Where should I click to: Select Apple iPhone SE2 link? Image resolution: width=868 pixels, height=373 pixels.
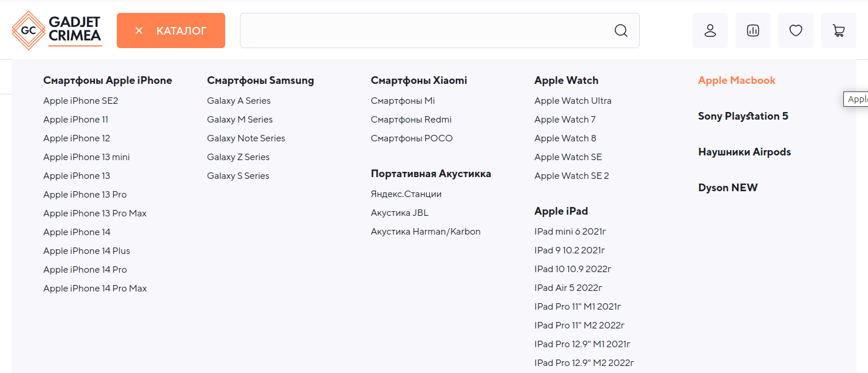point(81,101)
